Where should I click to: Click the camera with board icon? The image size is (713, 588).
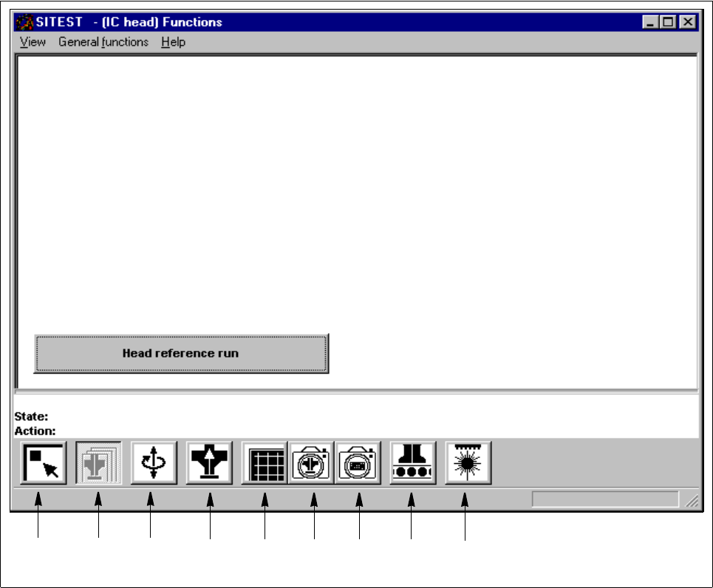(358, 463)
